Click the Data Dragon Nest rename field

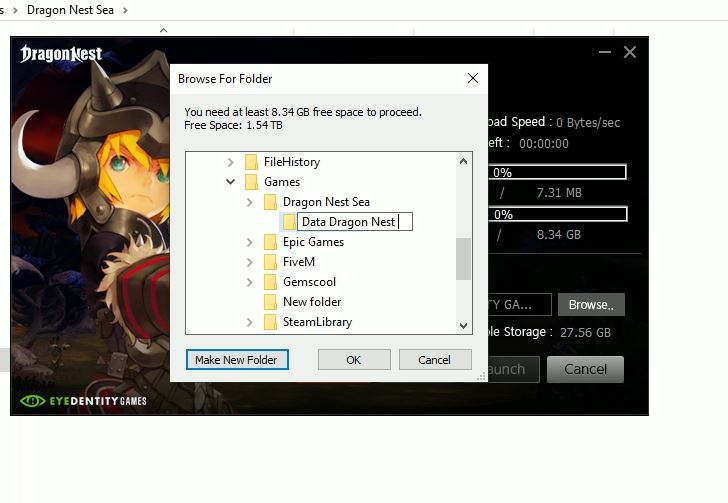click(x=355, y=222)
